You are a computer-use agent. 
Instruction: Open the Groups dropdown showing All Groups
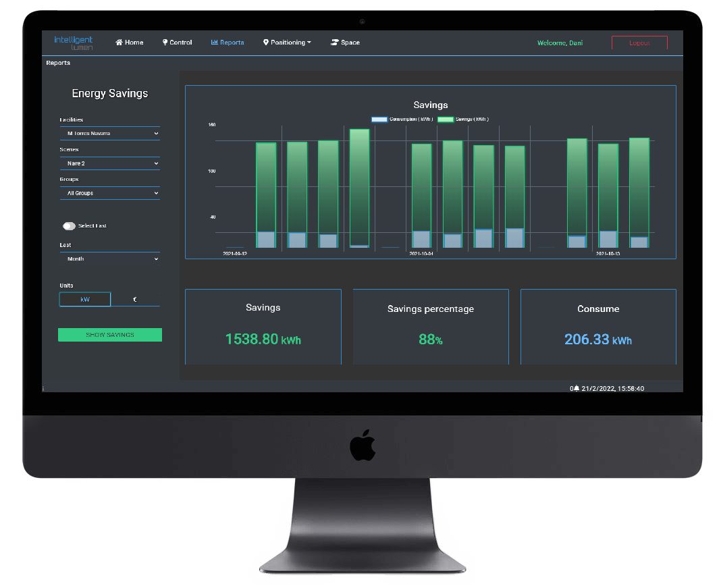pos(110,193)
